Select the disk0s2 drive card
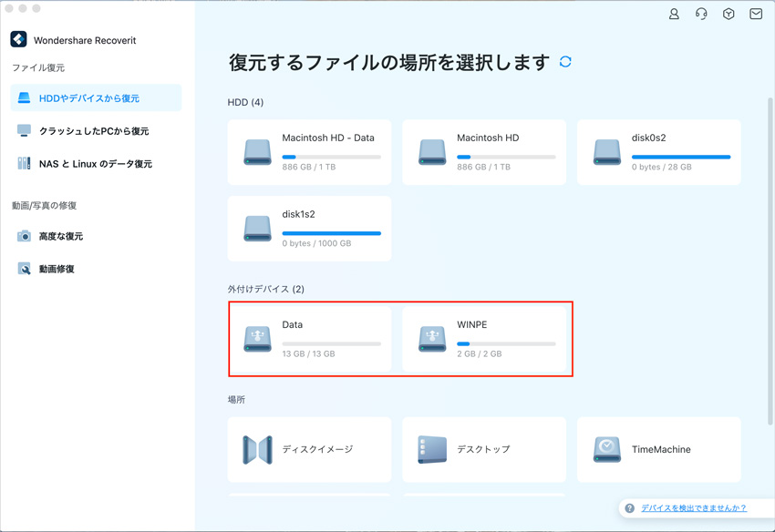 click(659, 152)
